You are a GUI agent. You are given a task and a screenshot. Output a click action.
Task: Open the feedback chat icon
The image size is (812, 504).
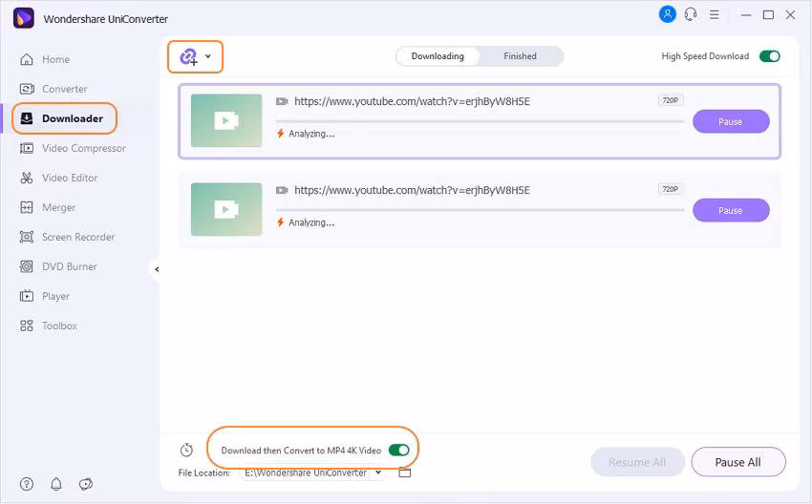click(x=85, y=484)
